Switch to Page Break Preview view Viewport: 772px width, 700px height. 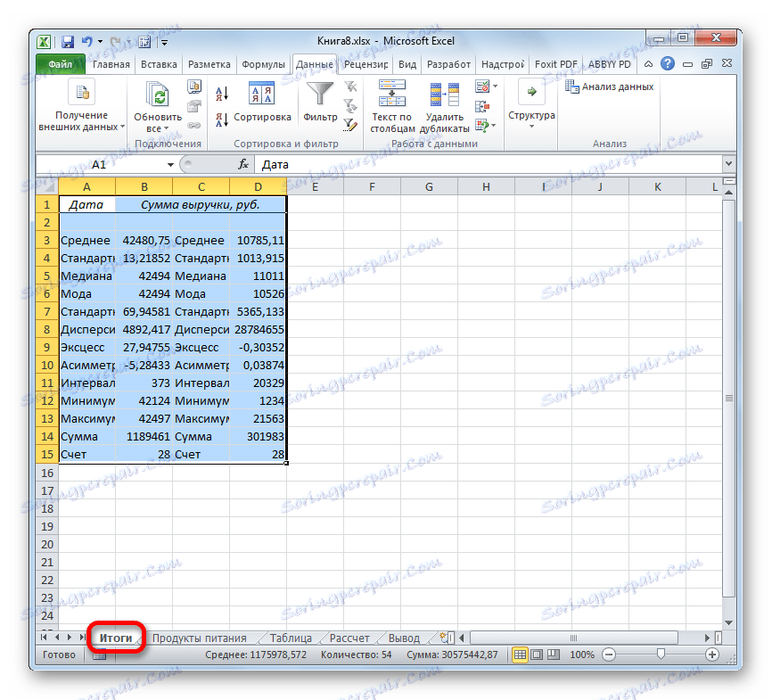tap(554, 655)
